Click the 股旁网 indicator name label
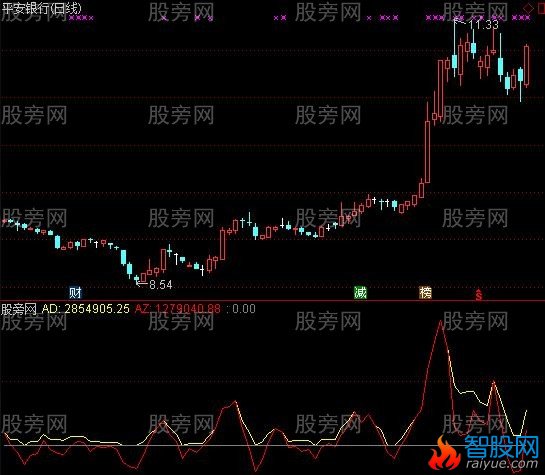Viewport: 545px width, 475px height. (x=19, y=309)
